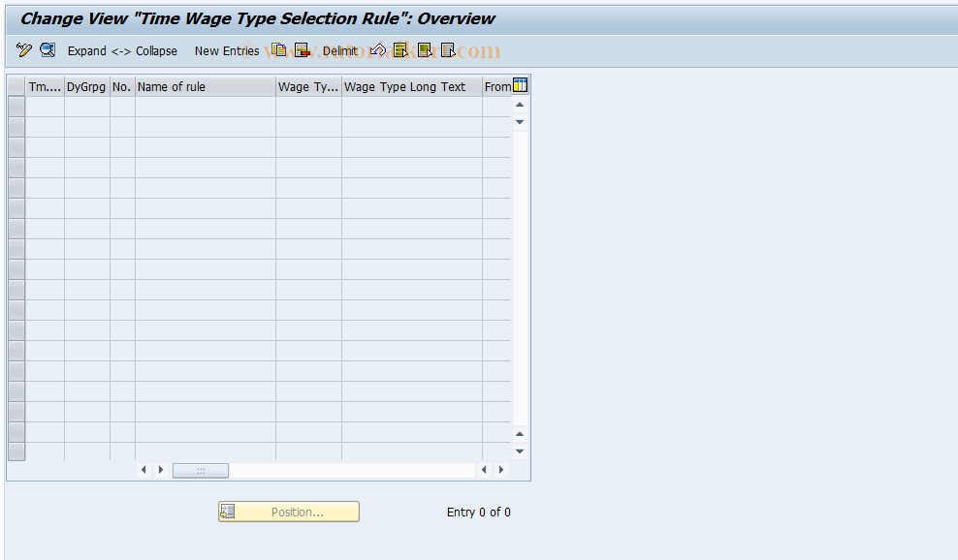The height and width of the screenshot is (560, 958).
Task: Open the Find/Details magnifier icon
Action: pyautogui.click(x=48, y=50)
